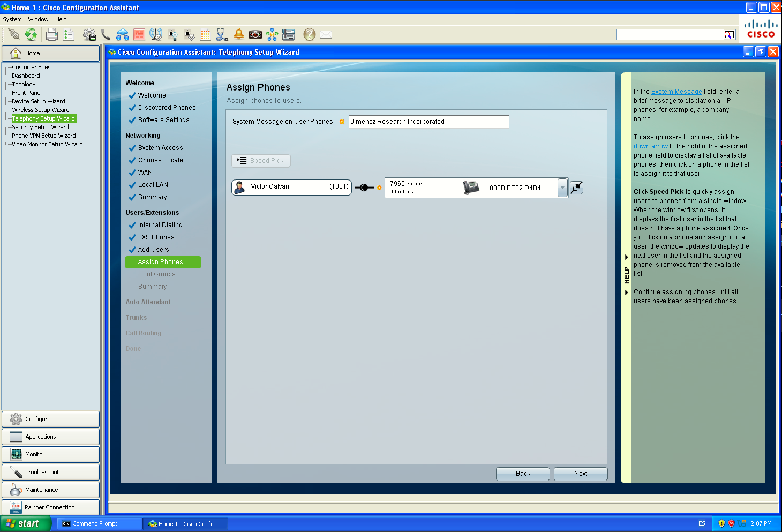Screen dimensions: 782x532
Task: Open the Applications section in sidebar
Action: (x=50, y=437)
